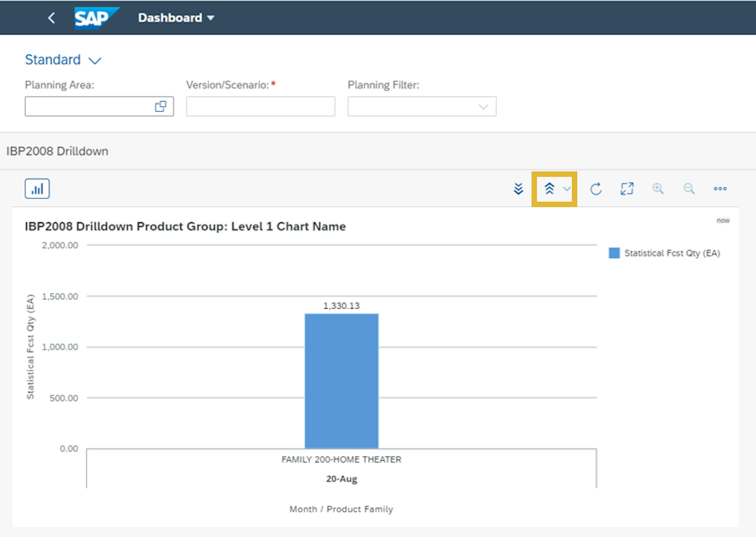The height and width of the screenshot is (537, 756).
Task: Open Planning Area value help icon
Action: point(161,106)
